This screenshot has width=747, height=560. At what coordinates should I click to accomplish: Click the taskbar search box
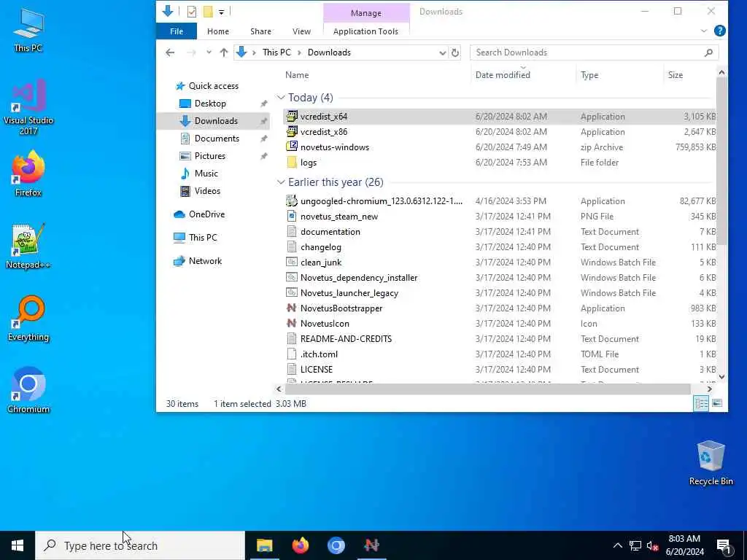[140, 545]
